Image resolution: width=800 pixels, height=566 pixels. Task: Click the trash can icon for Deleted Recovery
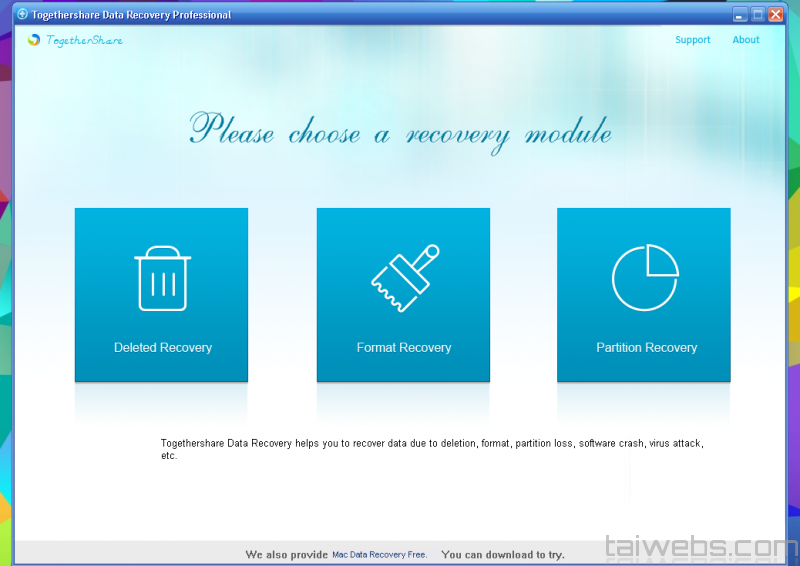click(162, 278)
